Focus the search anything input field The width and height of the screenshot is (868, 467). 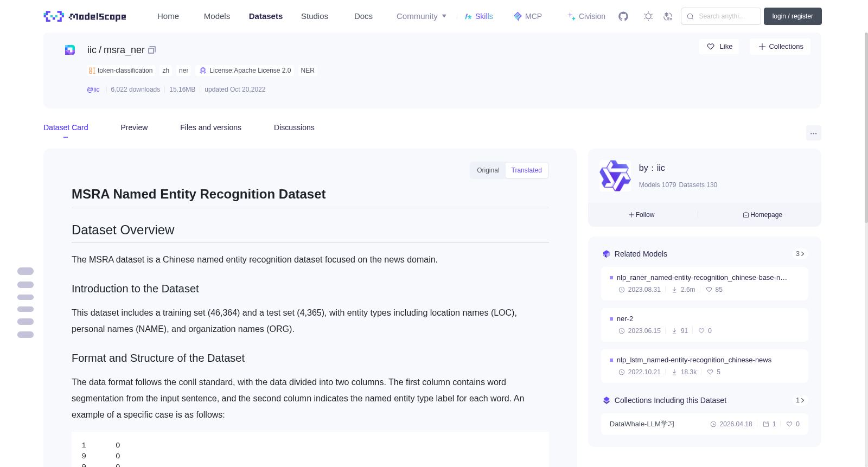point(721,16)
